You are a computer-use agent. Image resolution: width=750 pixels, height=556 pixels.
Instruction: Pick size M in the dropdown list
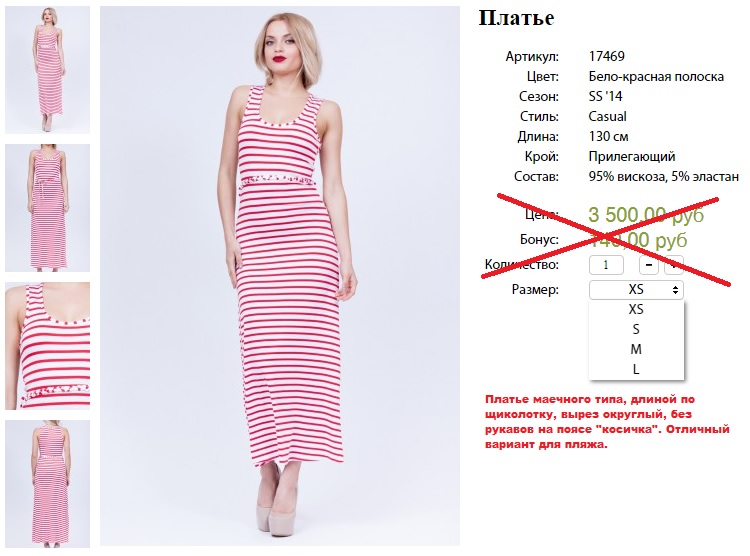(x=636, y=350)
